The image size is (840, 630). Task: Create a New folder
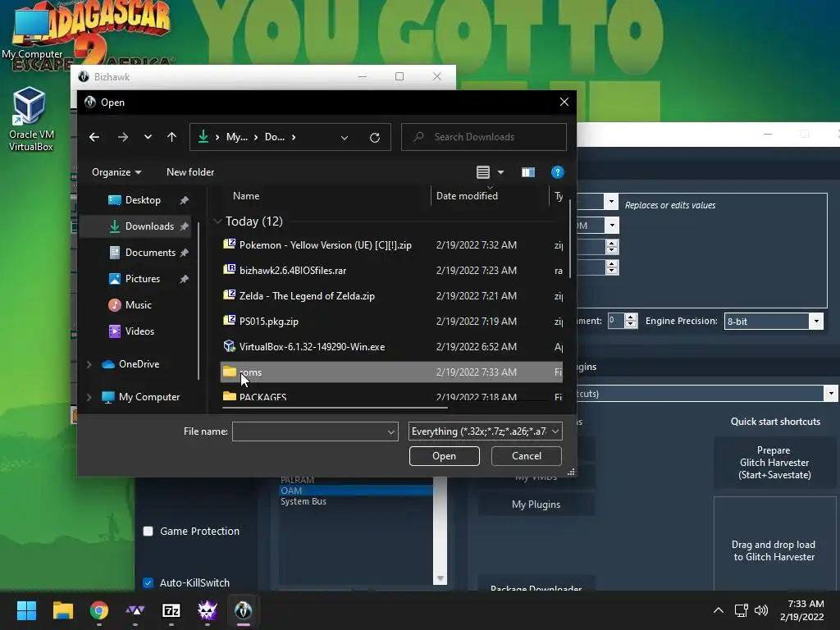(190, 172)
